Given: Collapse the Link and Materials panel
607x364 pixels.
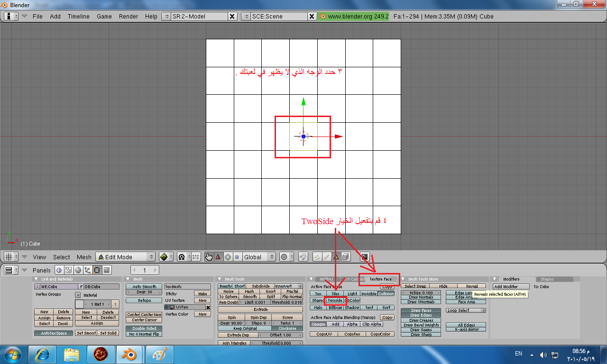Looking at the screenshot, I should pos(37,279).
